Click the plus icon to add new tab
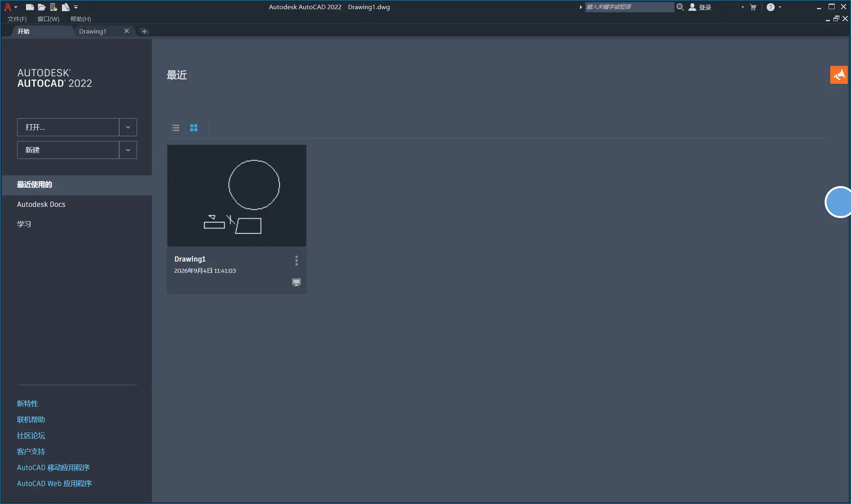Image resolution: width=851 pixels, height=504 pixels. click(x=144, y=31)
